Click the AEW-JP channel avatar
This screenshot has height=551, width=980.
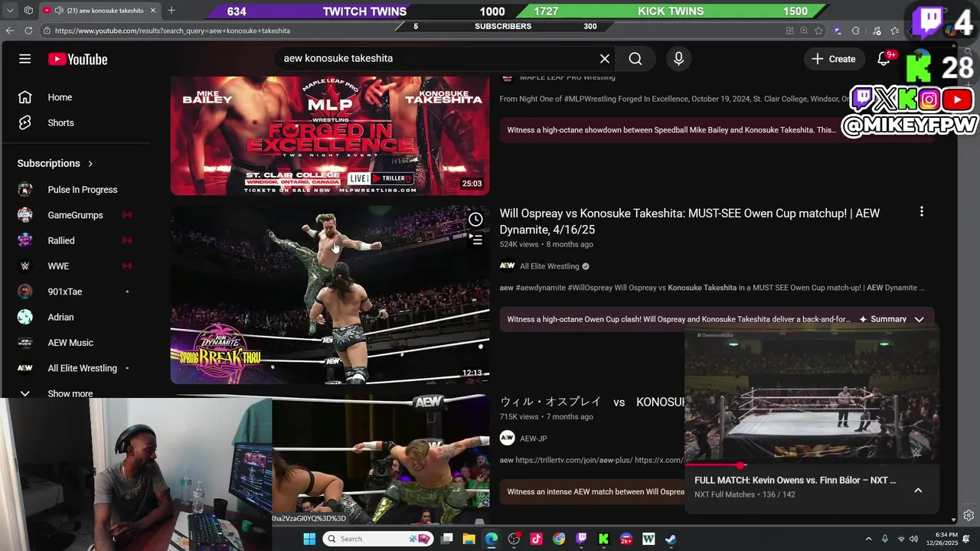tap(507, 439)
